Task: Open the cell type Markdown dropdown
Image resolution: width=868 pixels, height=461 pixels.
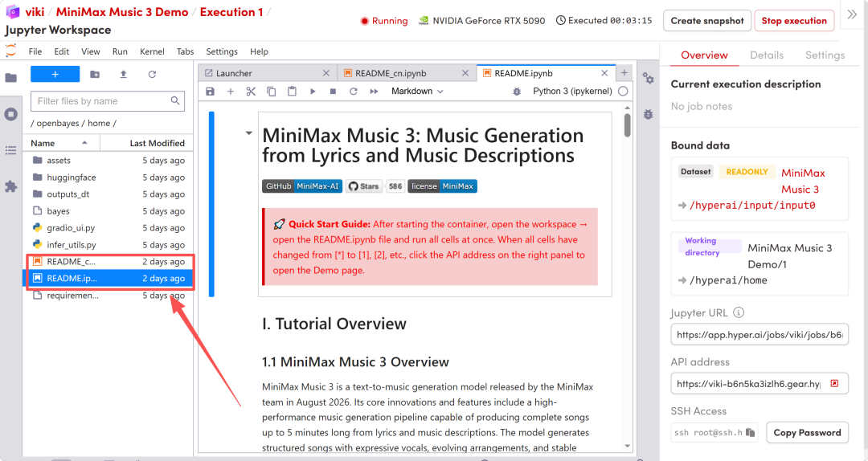Action: point(417,92)
